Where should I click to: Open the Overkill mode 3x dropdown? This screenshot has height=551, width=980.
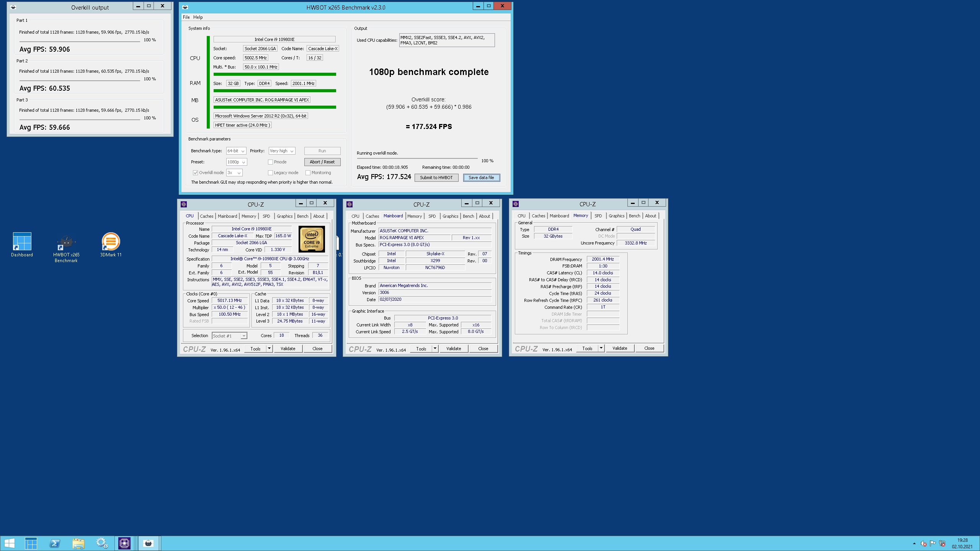pos(234,173)
